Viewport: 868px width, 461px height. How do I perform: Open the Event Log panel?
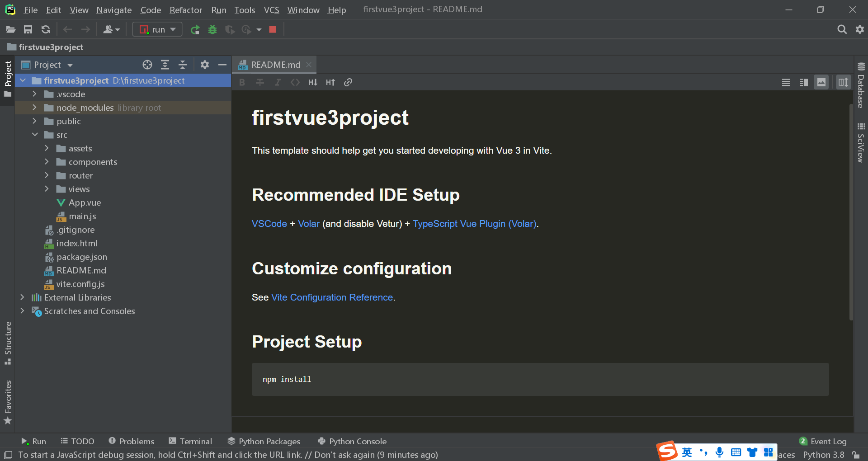pos(823,441)
